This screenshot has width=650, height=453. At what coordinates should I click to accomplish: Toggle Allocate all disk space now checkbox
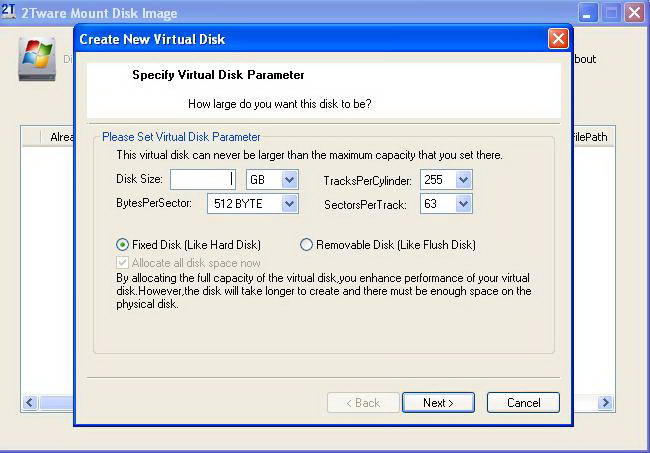123,262
